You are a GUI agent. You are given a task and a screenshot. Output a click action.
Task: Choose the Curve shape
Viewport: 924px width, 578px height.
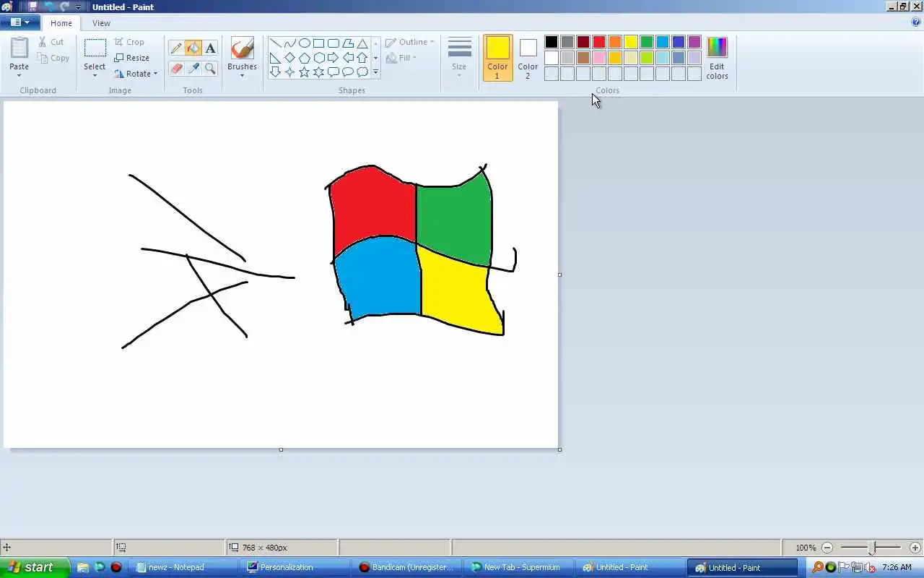click(x=289, y=43)
